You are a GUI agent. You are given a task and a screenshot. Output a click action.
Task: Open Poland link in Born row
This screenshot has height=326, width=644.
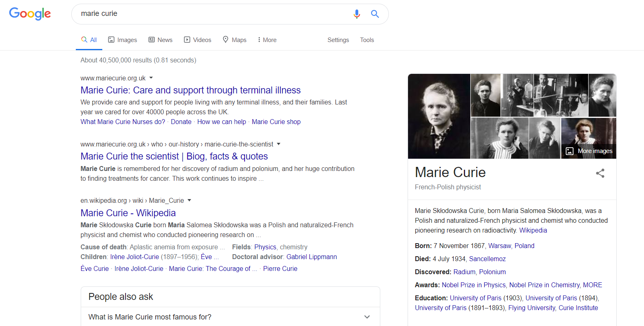coord(525,246)
